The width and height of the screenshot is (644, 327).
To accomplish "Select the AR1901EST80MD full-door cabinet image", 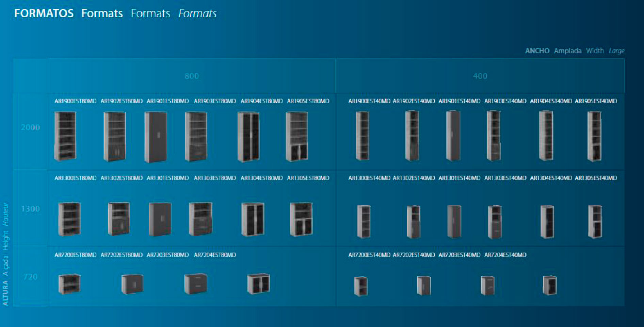I will click(156, 137).
